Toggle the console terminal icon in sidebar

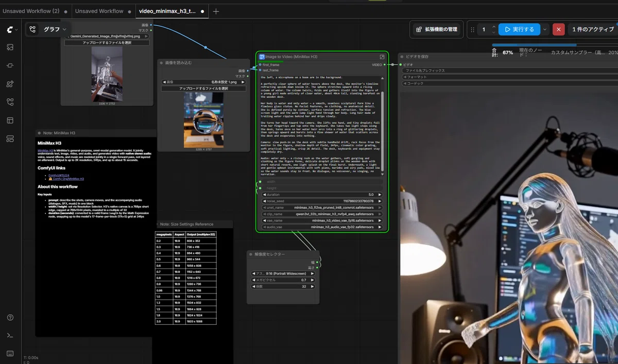pyautogui.click(x=10, y=335)
